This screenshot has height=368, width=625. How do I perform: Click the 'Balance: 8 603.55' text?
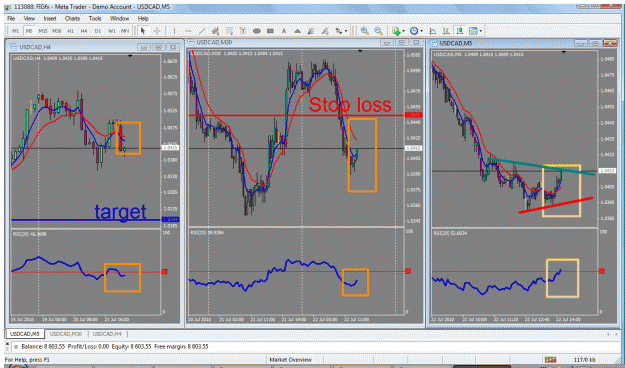tap(43, 346)
